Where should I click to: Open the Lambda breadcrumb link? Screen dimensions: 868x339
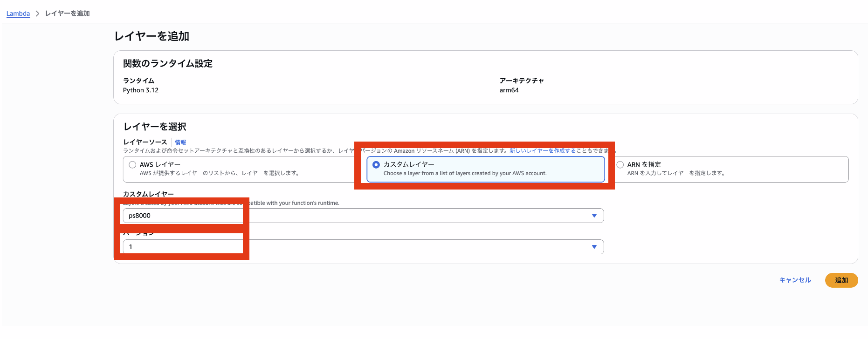[18, 14]
